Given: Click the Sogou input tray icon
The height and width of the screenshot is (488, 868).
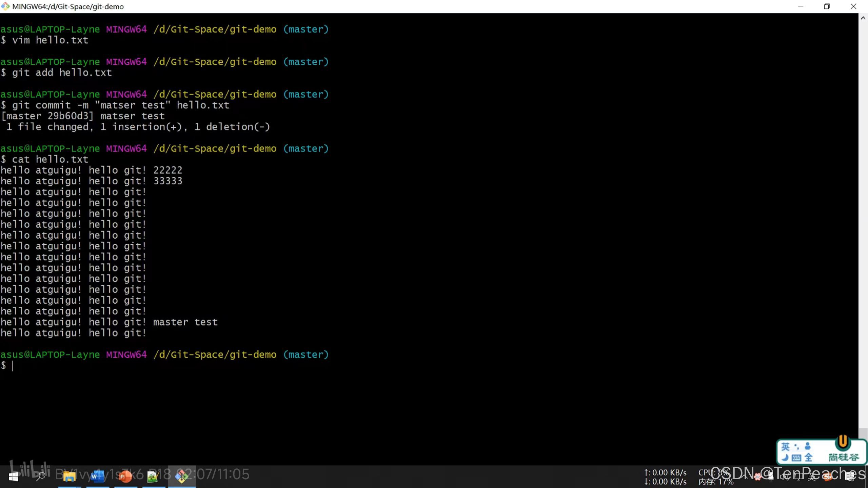Looking at the screenshot, I should (x=827, y=477).
